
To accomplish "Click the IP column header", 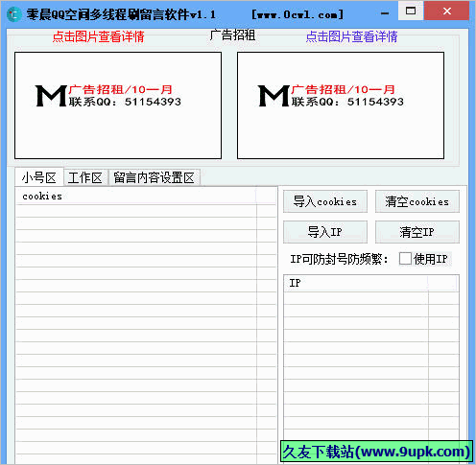I will [356, 283].
